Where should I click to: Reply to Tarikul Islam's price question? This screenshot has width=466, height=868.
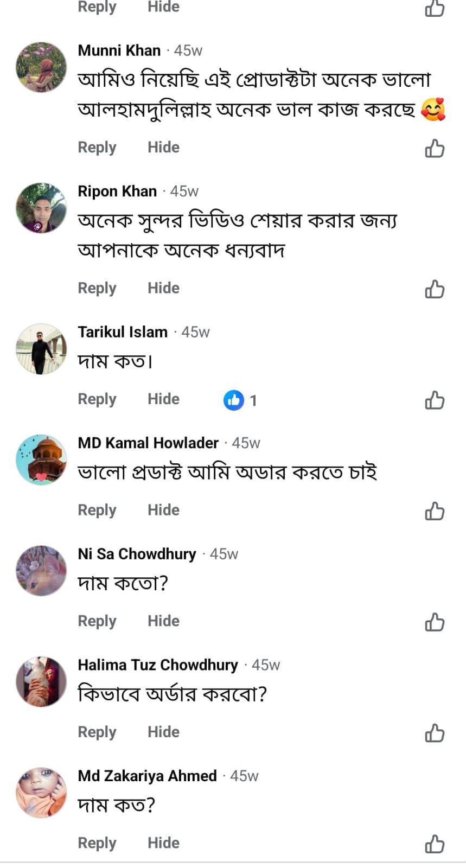coord(97,399)
